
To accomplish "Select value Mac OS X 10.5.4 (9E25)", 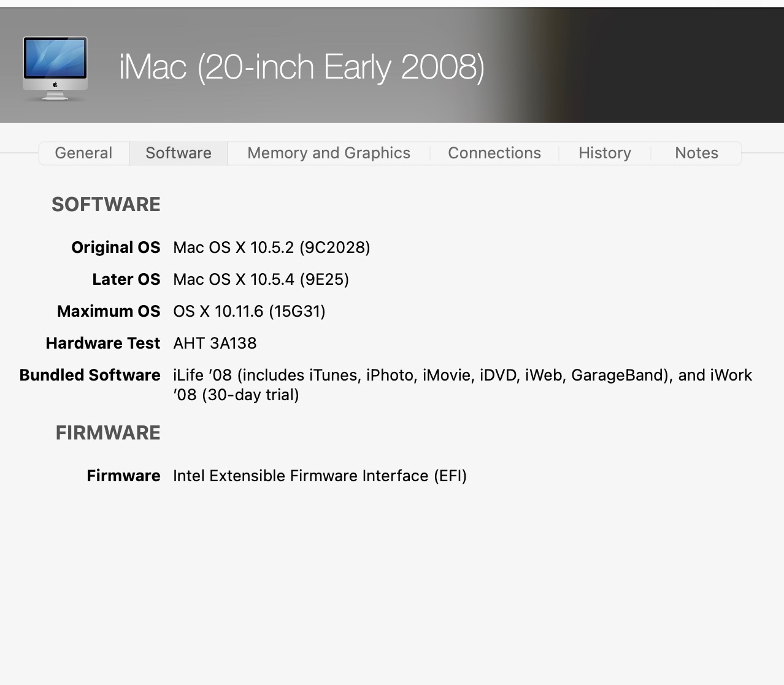I will [x=261, y=279].
